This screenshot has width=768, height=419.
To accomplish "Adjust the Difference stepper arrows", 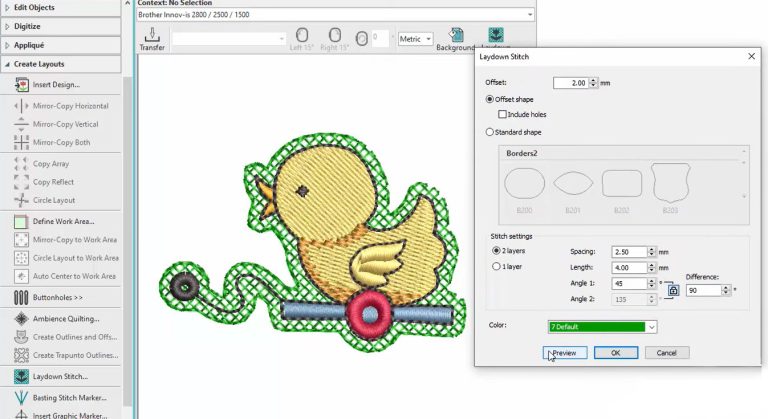I will point(726,290).
